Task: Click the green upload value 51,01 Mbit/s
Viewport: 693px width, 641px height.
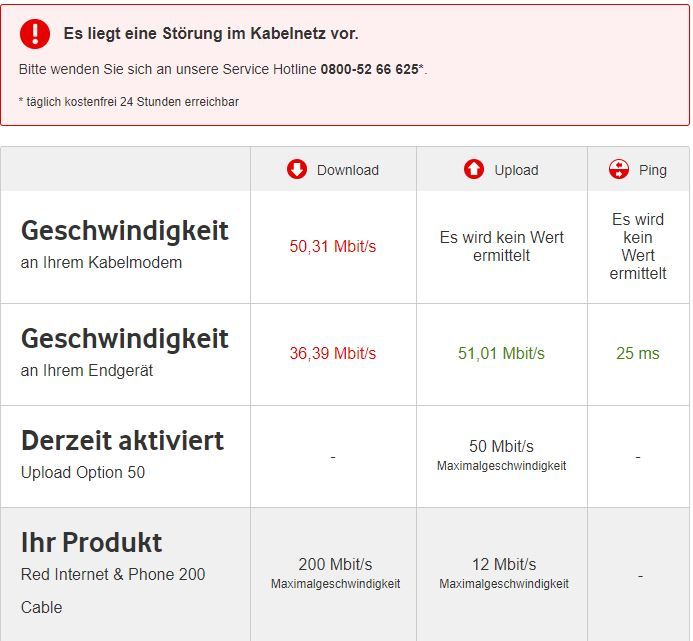Action: click(x=501, y=354)
